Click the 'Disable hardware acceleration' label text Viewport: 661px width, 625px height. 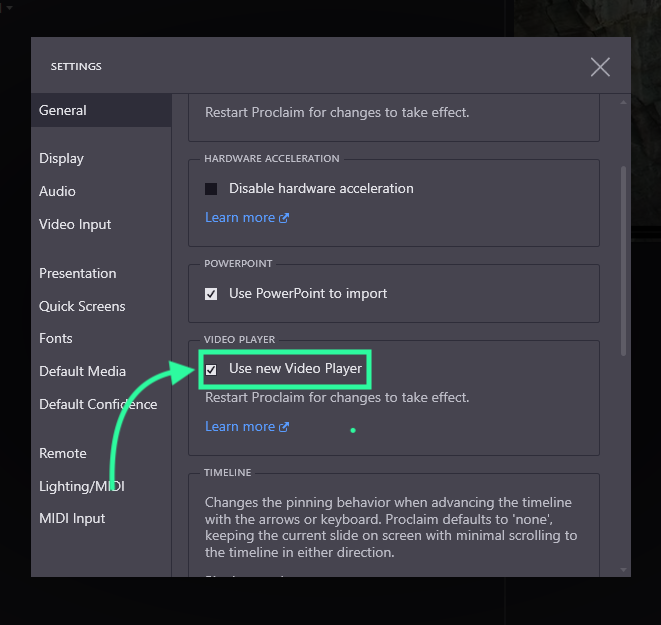pos(321,188)
